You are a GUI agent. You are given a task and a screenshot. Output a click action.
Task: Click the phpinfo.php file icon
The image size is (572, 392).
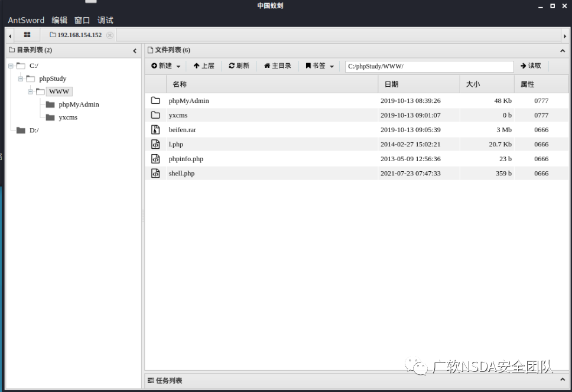pos(155,159)
